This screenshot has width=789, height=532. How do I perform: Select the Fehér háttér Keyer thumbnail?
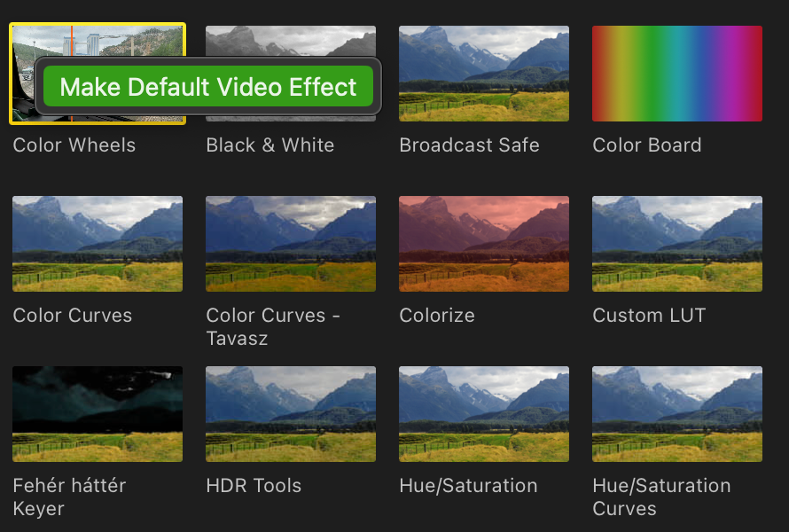pyautogui.click(x=98, y=414)
